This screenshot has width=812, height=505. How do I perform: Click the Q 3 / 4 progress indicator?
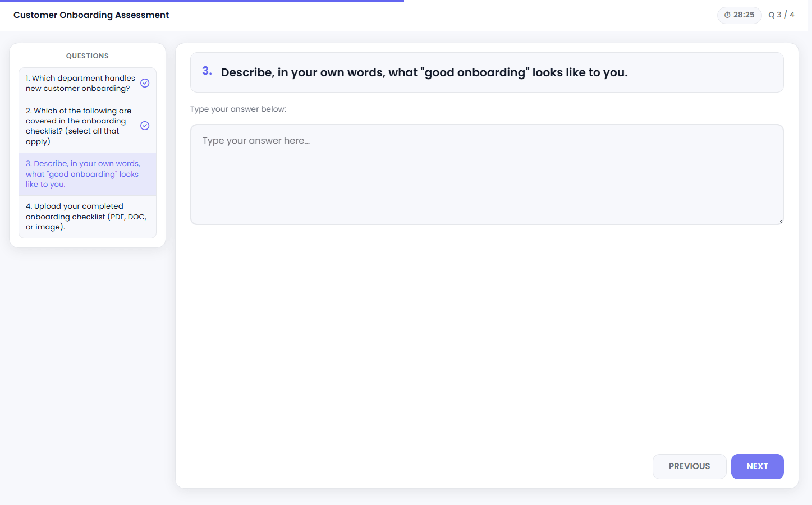[781, 15]
